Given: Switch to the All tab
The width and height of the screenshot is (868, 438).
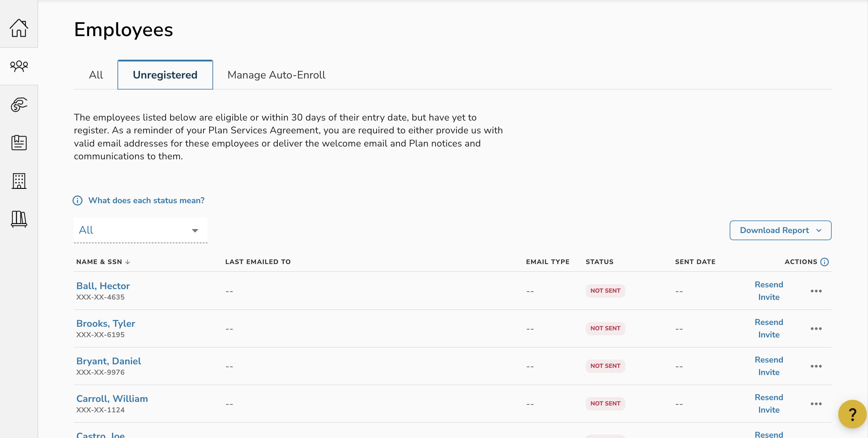Looking at the screenshot, I should [96, 75].
